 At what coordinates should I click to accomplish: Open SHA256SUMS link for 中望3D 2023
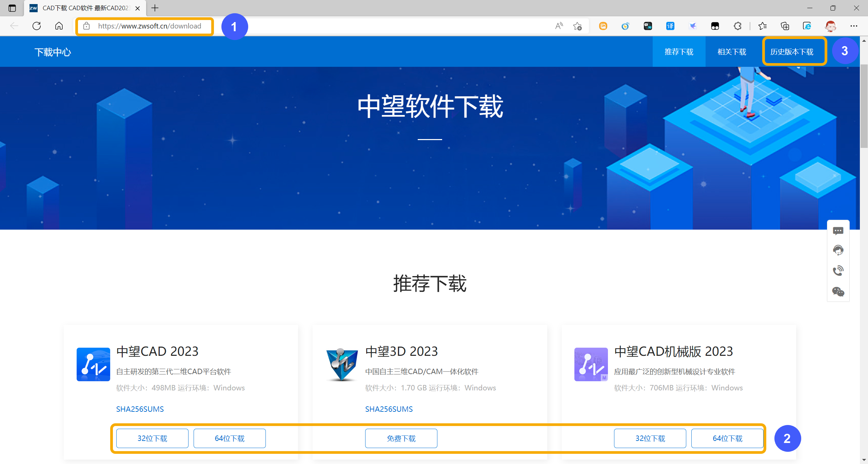[389, 409]
